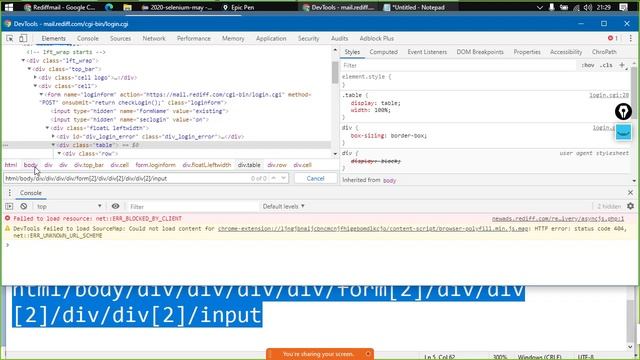Click the volume speaker tray icon
Image resolution: width=640 pixels, height=360 pixels.
pyautogui.click(x=588, y=7)
